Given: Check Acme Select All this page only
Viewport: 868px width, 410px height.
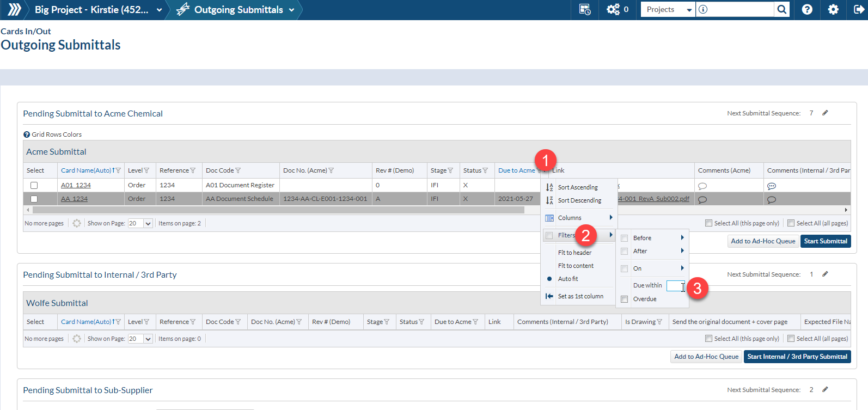Looking at the screenshot, I should (x=708, y=223).
